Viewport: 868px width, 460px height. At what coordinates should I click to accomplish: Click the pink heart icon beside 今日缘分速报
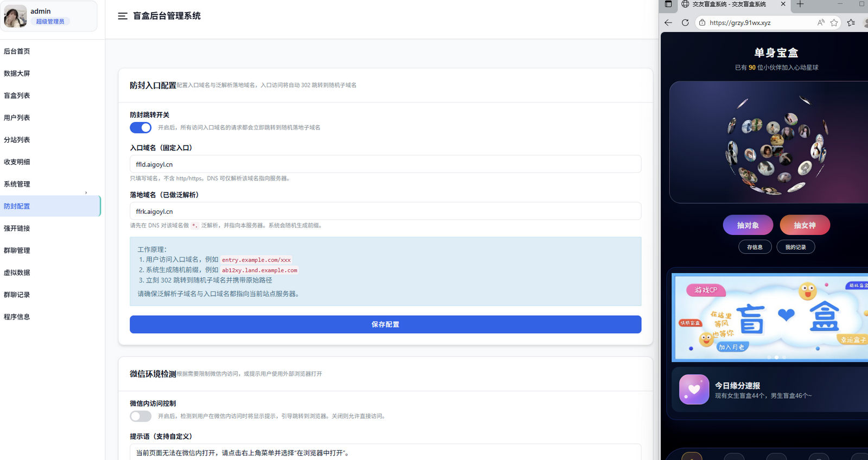point(694,389)
